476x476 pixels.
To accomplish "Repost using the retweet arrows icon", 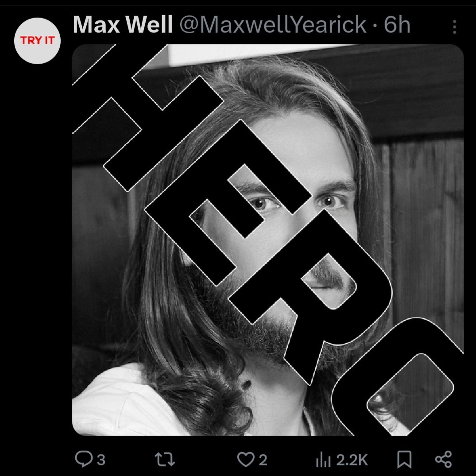I will click(x=165, y=459).
